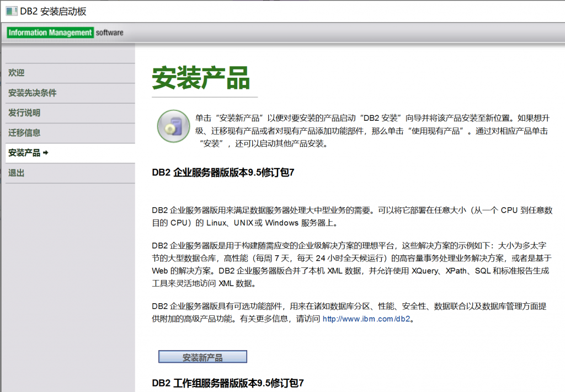Click the DB2 工作组服务器版版本9.5修订包7 heading

pyautogui.click(x=228, y=383)
